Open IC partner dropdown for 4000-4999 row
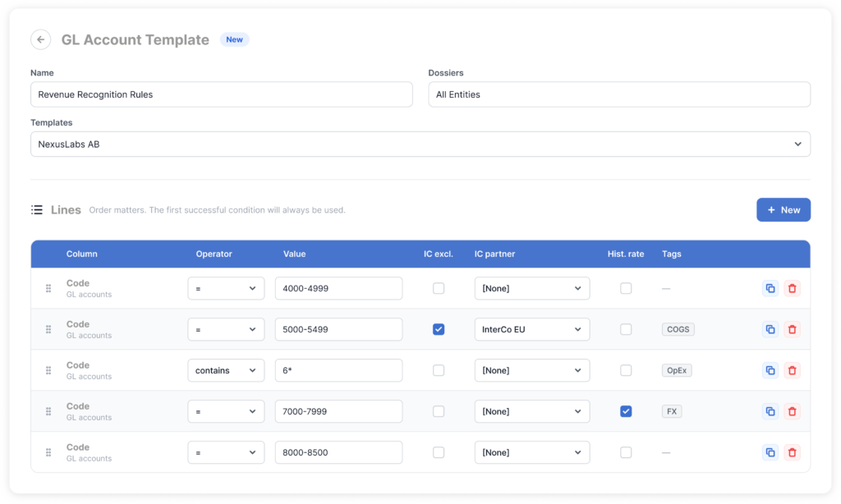This screenshot has height=504, width=841. pos(532,288)
